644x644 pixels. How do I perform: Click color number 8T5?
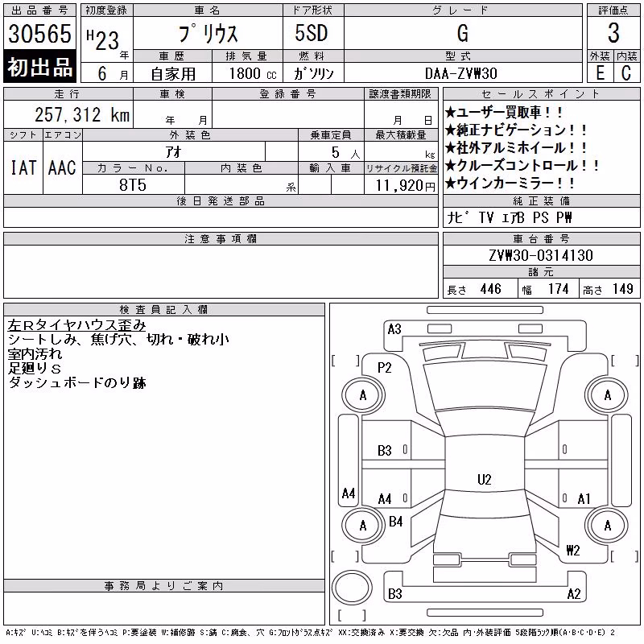click(133, 185)
